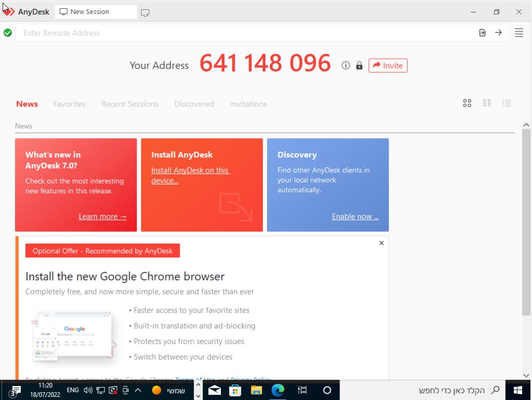Open Microsoft Store from the taskbar
This screenshot has height=400, width=532.
click(x=235, y=390)
